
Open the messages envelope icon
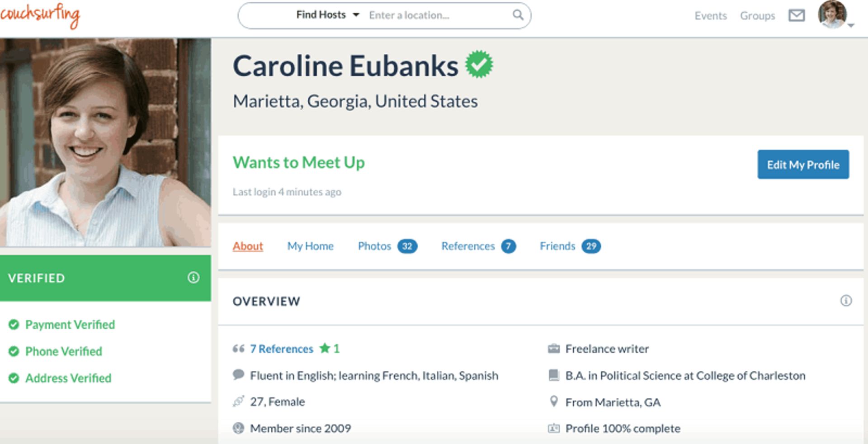click(x=797, y=16)
